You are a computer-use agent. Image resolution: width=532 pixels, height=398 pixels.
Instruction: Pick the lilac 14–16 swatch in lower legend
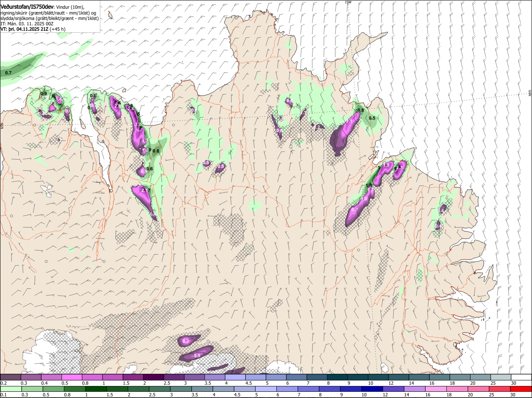click(415, 389)
